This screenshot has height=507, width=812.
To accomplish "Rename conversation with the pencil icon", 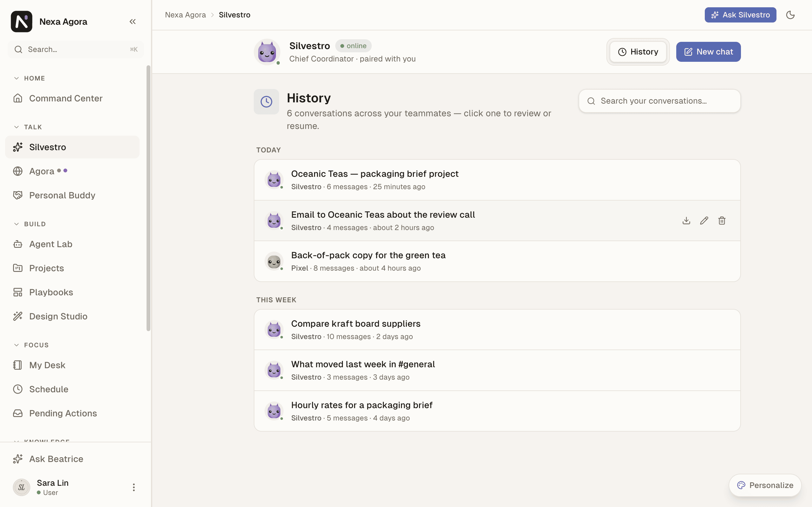I will pyautogui.click(x=704, y=220).
